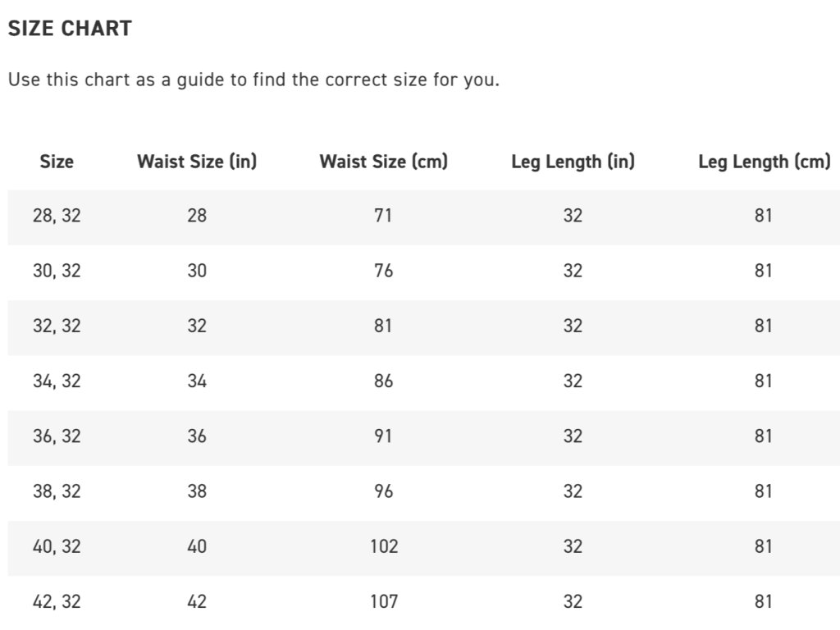Click the size 32, 32 row label

tap(57, 326)
